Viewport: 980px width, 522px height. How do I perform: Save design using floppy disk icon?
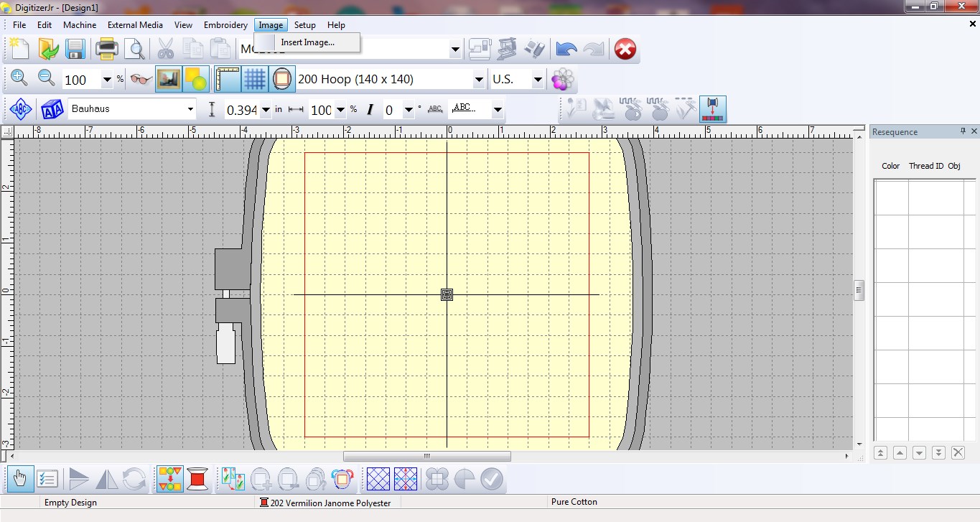(x=75, y=49)
